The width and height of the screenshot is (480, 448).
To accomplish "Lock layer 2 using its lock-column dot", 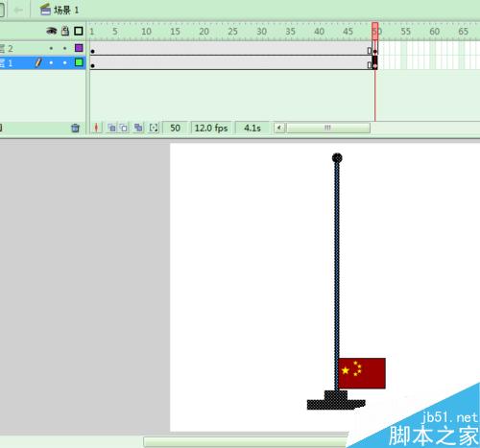I will 65,48.
